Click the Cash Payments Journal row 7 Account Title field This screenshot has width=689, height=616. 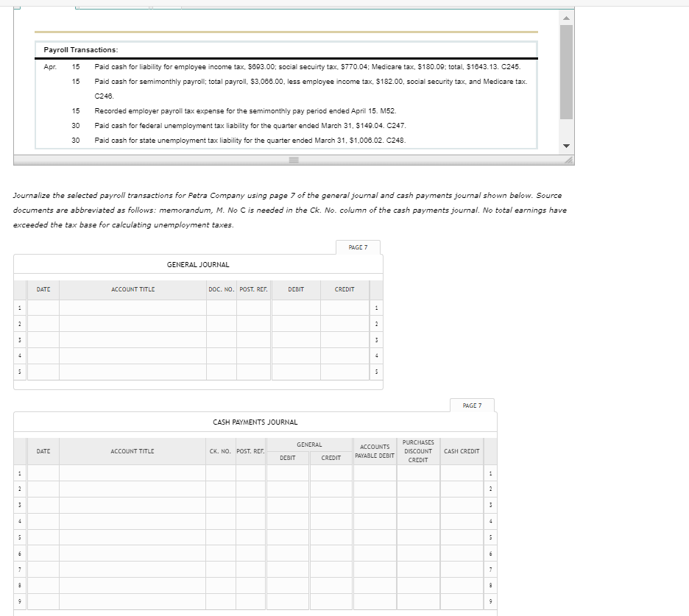(x=132, y=570)
